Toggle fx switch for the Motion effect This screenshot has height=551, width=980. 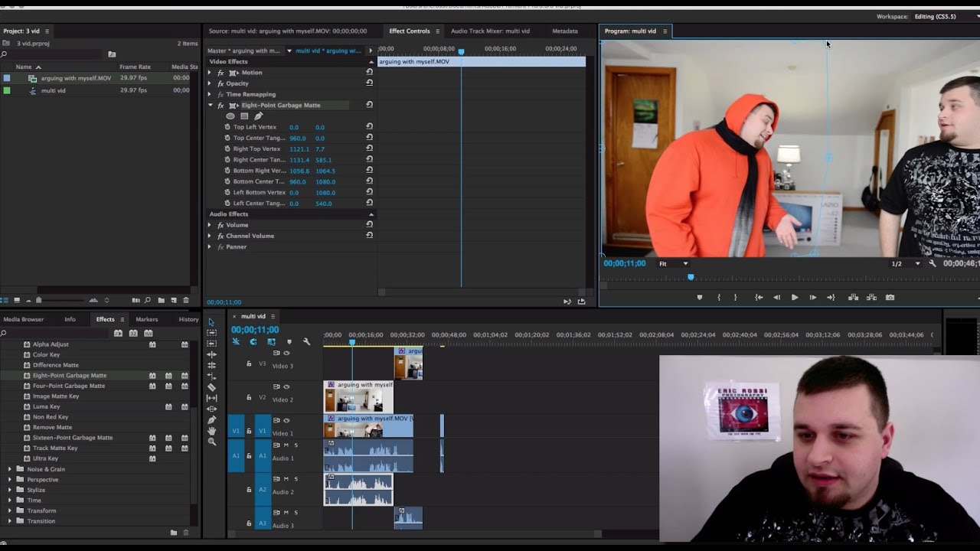(220, 73)
